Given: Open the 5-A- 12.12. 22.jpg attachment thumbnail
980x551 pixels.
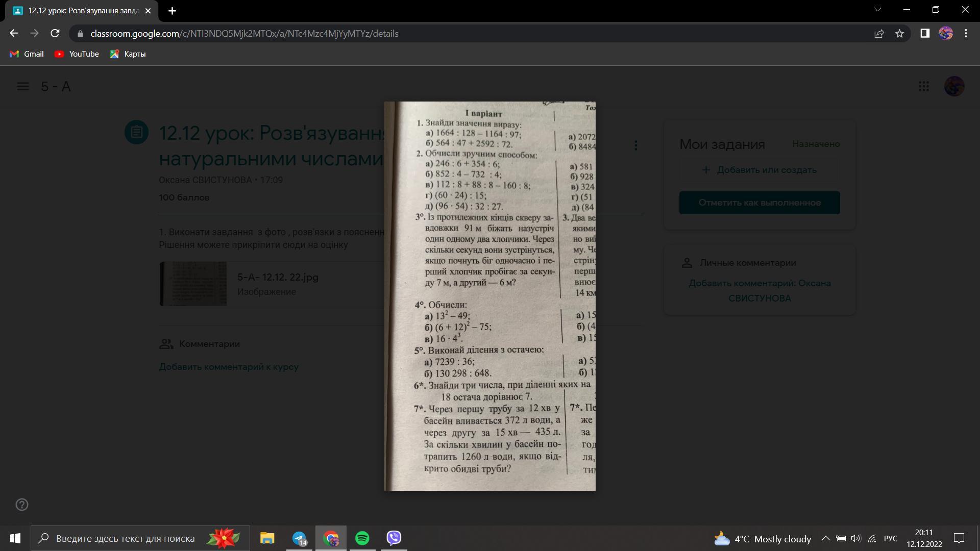Looking at the screenshot, I should [x=193, y=284].
